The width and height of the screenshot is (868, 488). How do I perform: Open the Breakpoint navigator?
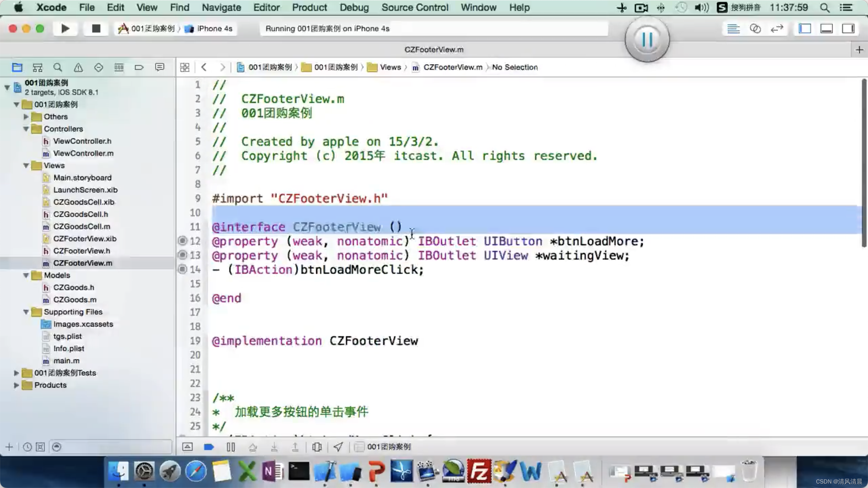click(139, 67)
